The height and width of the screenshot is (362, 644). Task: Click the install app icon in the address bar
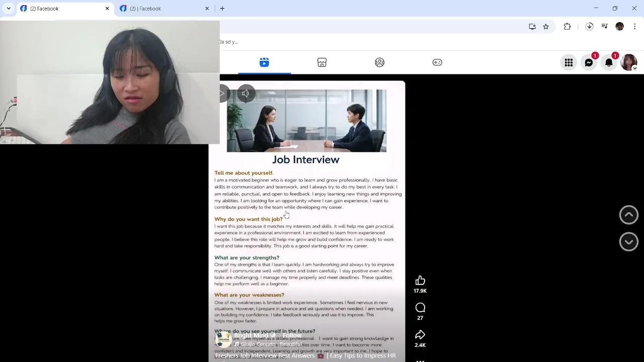point(532,27)
